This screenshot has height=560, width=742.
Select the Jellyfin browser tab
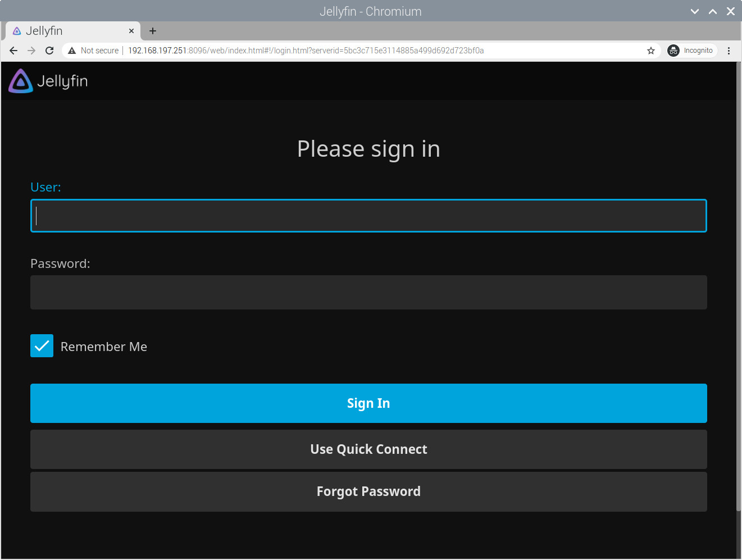point(73,31)
